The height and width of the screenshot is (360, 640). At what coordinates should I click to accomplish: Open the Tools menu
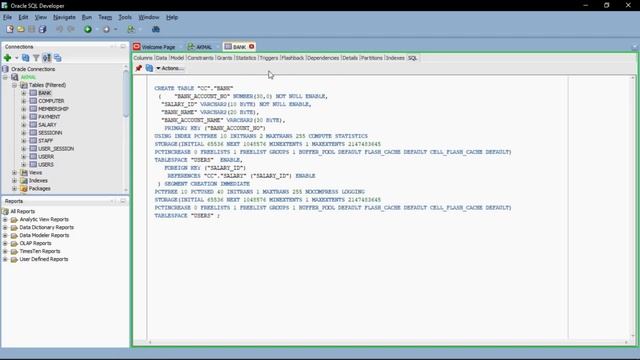tap(125, 17)
